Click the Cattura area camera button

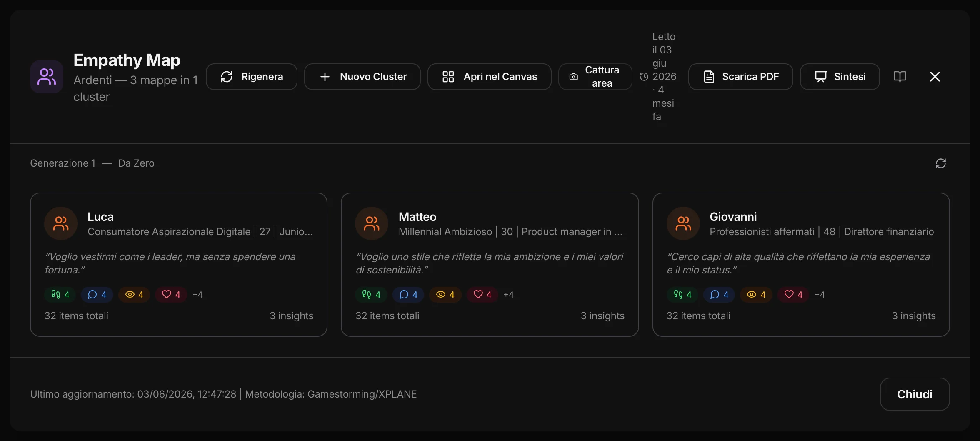coord(595,77)
